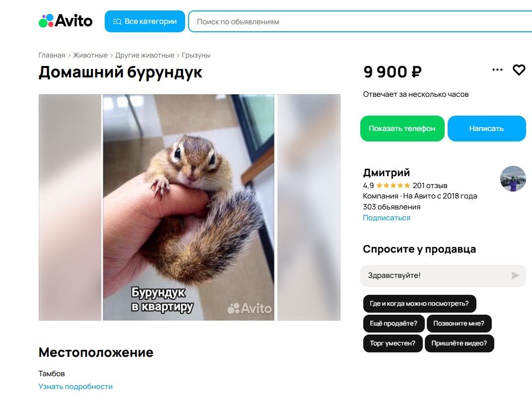Expand Местоположение via Узнать подробности
Viewport: 532px width, 403px height.
coord(75,386)
